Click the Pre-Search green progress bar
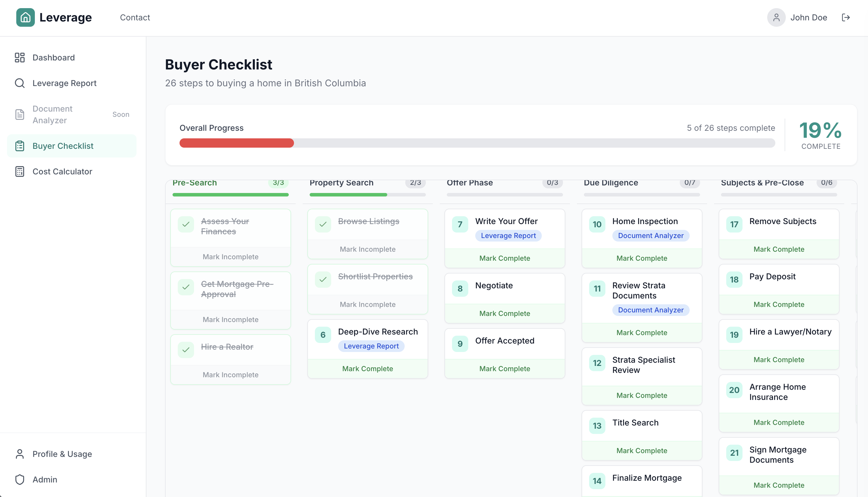Image resolution: width=868 pixels, height=497 pixels. 231,195
